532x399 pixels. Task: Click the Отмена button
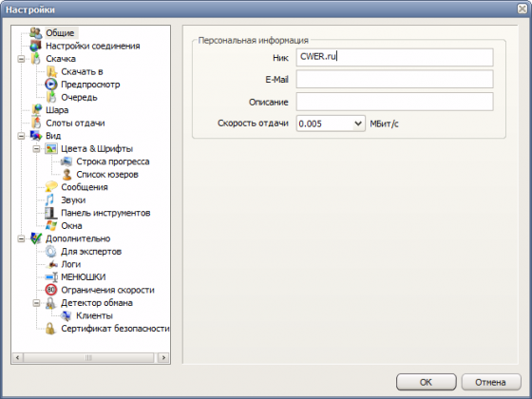click(x=490, y=382)
